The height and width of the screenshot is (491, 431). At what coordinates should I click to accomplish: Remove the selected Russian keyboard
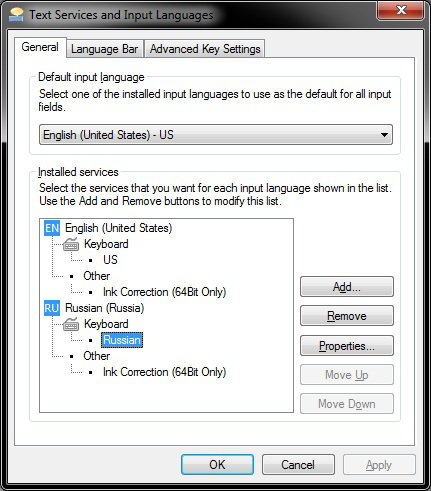347,316
